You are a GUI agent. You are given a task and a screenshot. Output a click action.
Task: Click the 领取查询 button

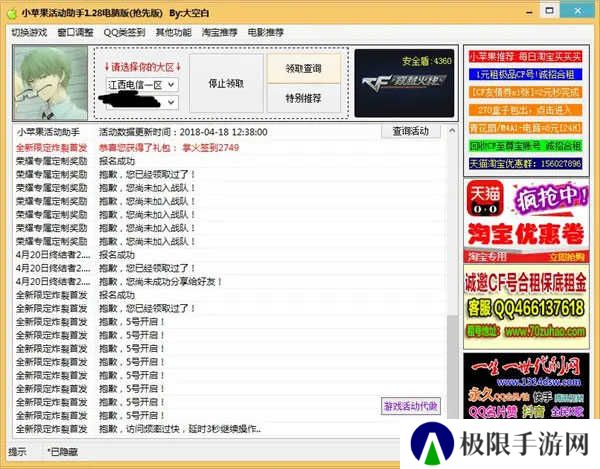pyautogui.click(x=303, y=69)
